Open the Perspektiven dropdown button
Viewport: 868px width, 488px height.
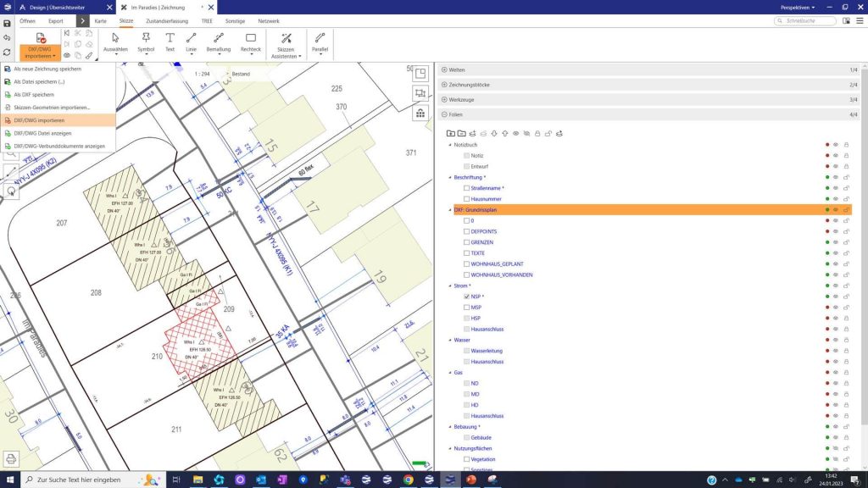pyautogui.click(x=798, y=7)
